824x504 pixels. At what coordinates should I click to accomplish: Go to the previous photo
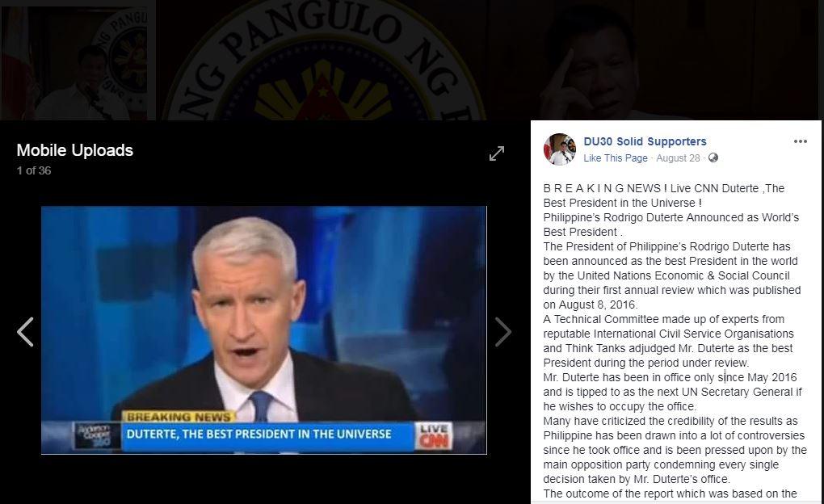tap(25, 332)
